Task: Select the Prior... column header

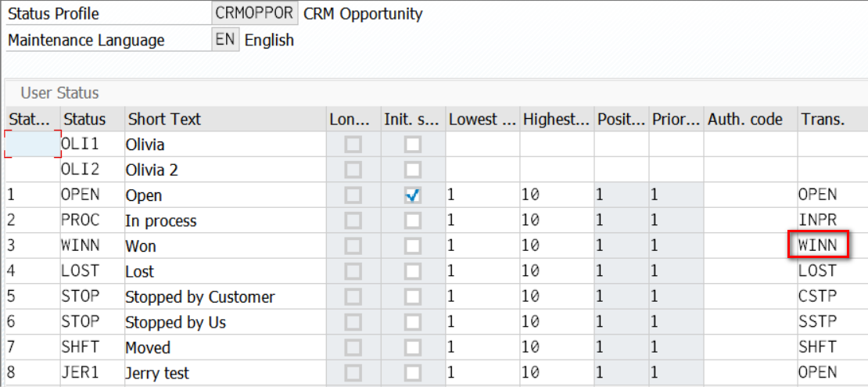Action: point(676,119)
